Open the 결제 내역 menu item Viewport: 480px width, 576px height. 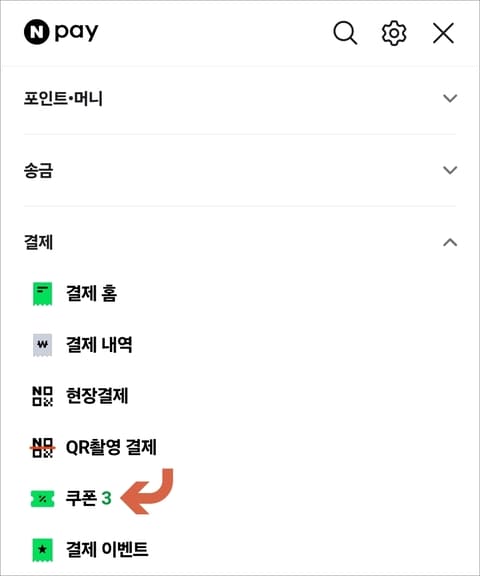click(99, 345)
